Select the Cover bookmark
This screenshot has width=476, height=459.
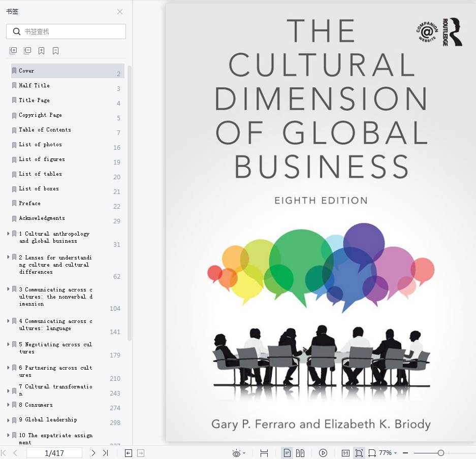[x=68, y=71]
